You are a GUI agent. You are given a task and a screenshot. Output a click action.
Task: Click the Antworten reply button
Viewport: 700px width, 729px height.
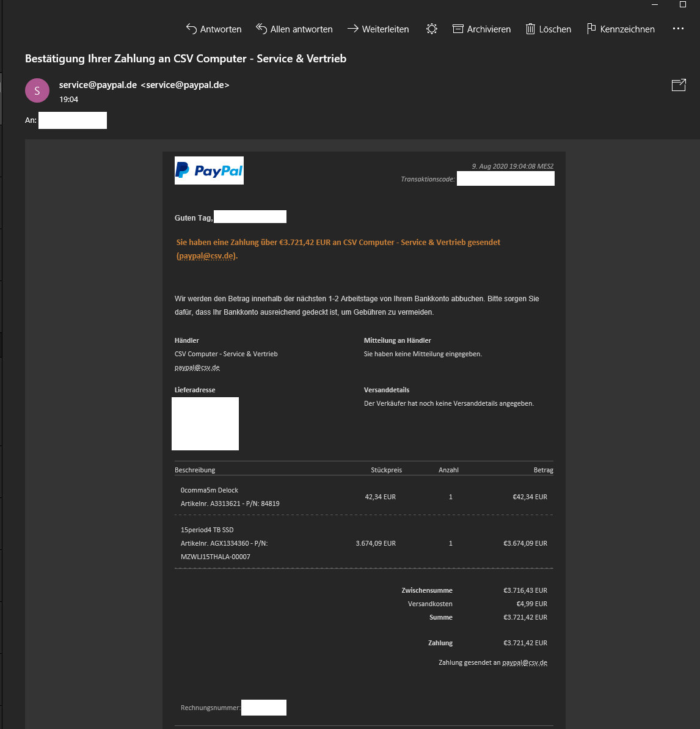point(214,29)
